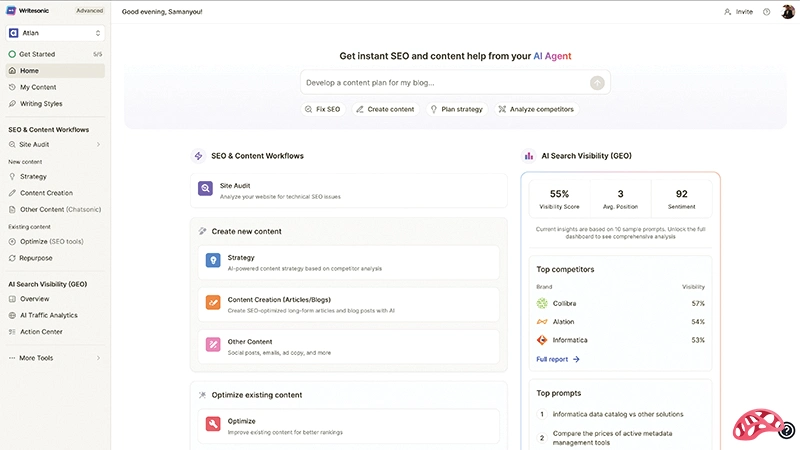Screen dimensions: 800x450
Task: Open the Full report link
Action: (x=557, y=359)
